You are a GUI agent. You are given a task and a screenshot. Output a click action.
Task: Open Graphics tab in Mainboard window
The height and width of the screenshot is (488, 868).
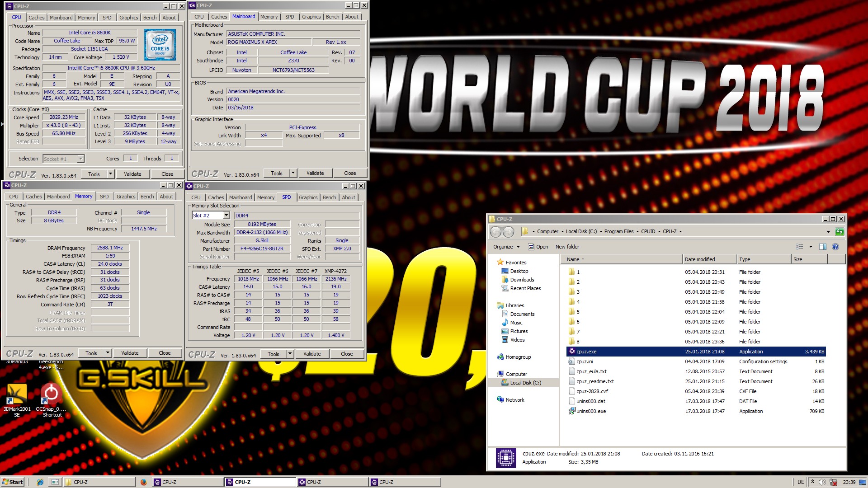coord(311,17)
